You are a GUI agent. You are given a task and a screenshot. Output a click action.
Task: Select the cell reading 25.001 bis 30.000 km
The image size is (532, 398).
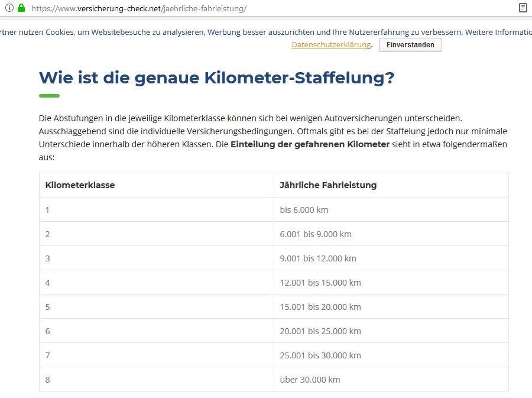coord(320,355)
